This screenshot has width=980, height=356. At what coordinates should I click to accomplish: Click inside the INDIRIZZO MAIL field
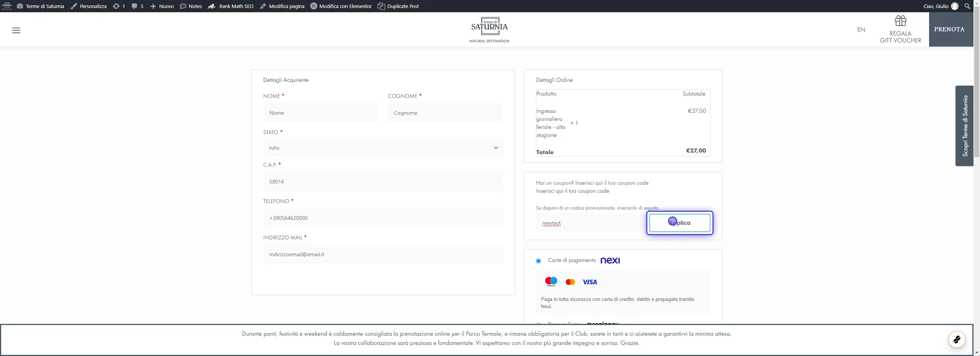tap(383, 254)
